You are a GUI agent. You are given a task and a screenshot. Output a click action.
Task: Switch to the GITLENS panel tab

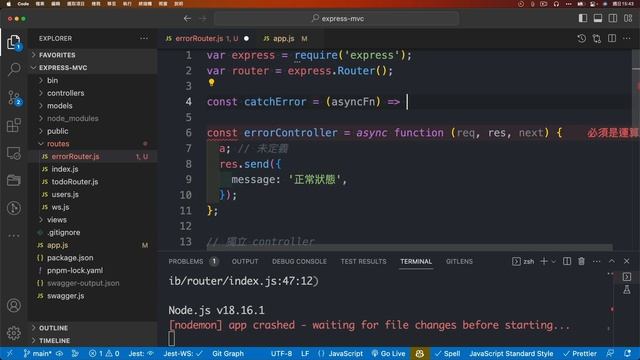pyautogui.click(x=459, y=261)
